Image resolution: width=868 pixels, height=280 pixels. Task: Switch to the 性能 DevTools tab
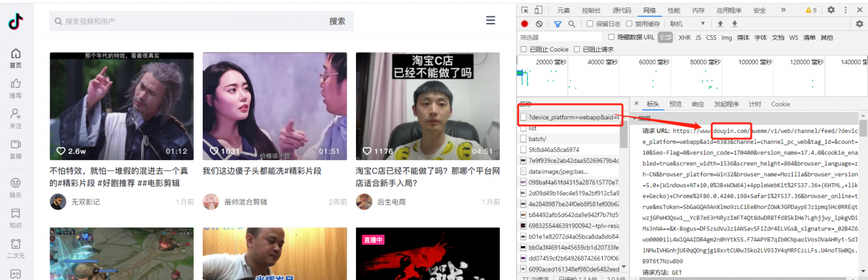tap(673, 10)
